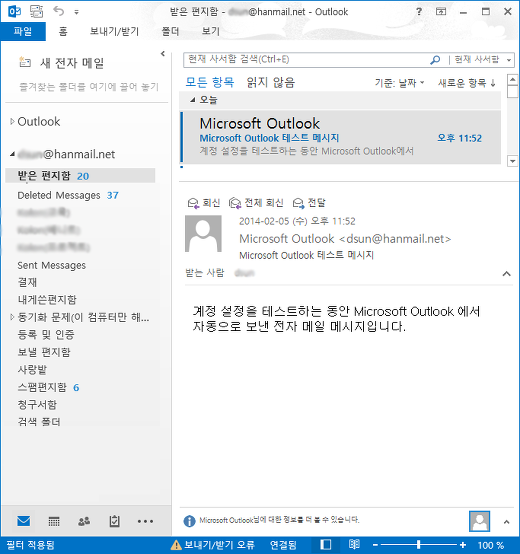The width and height of the screenshot is (520, 554).
Task: Forward the message with 전달
Action: 309,203
